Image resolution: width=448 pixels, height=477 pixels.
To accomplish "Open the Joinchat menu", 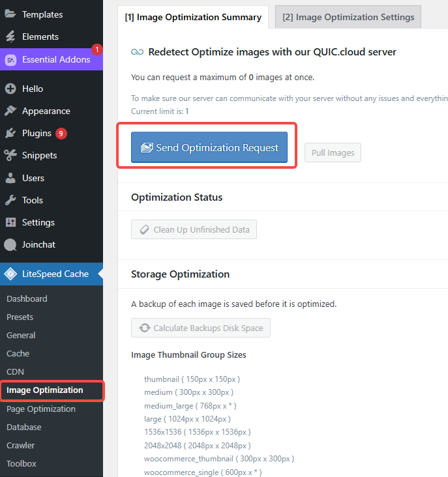I will click(x=52, y=244).
